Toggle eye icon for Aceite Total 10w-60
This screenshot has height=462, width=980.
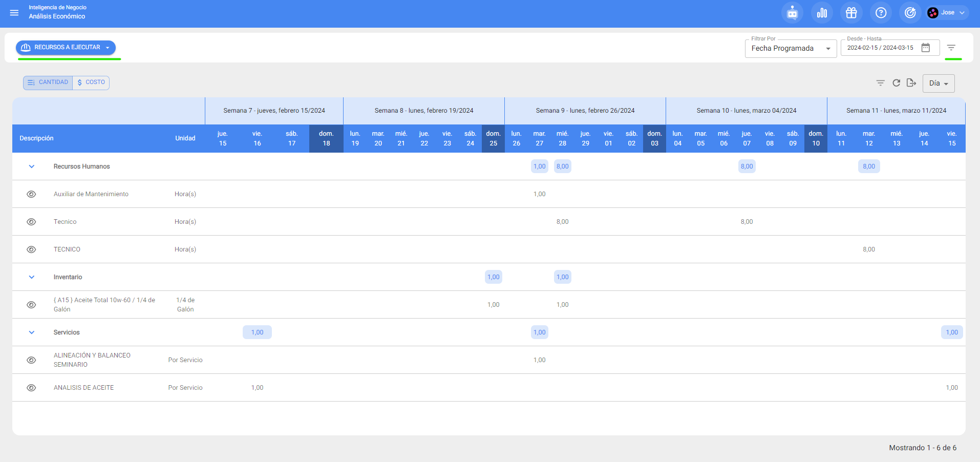pyautogui.click(x=31, y=305)
